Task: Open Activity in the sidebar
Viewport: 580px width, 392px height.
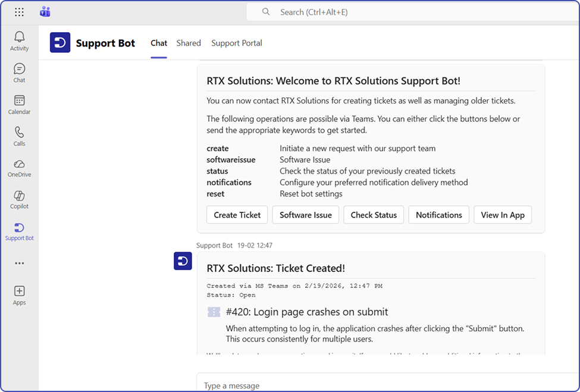Action: tap(19, 41)
